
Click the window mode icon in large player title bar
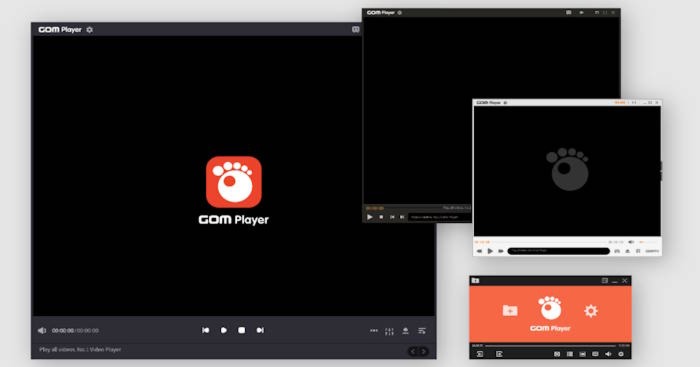pyautogui.click(x=356, y=29)
